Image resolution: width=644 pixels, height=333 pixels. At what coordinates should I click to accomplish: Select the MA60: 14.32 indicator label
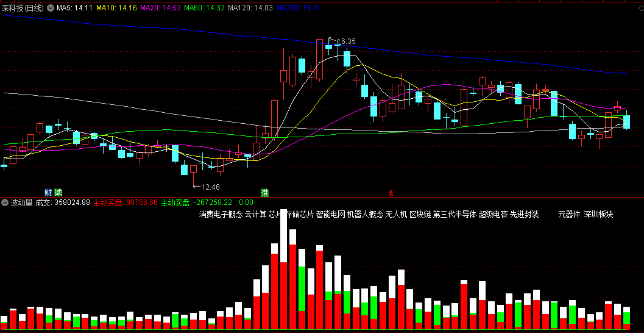(x=205, y=8)
